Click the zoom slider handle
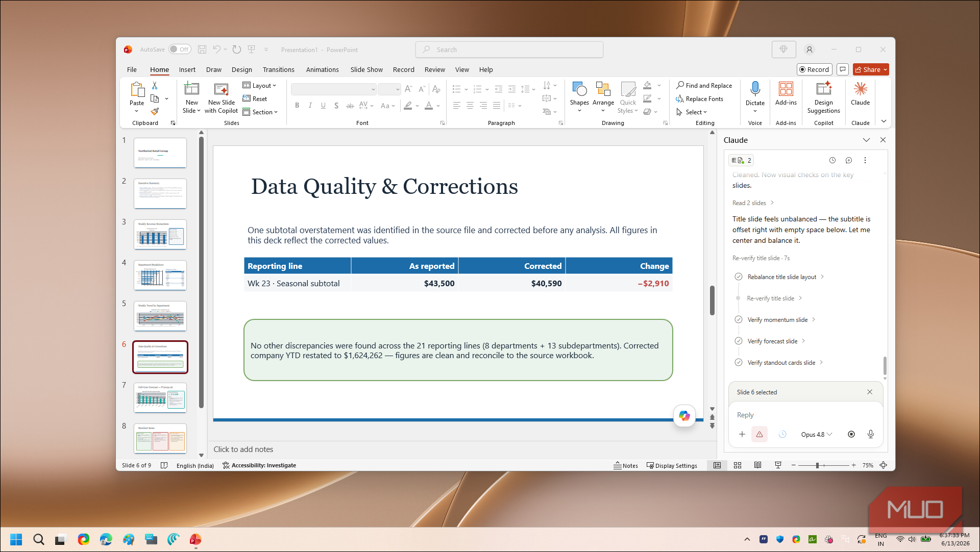This screenshot has width=980, height=552. pos(817,465)
